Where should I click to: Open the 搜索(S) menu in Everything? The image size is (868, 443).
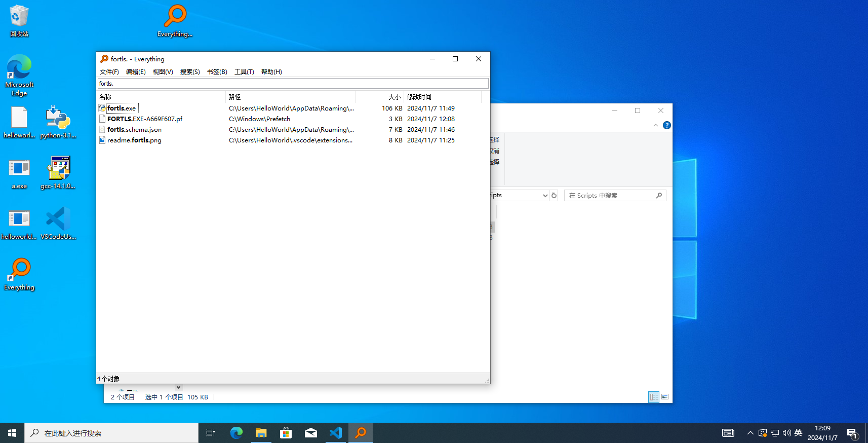pos(190,72)
